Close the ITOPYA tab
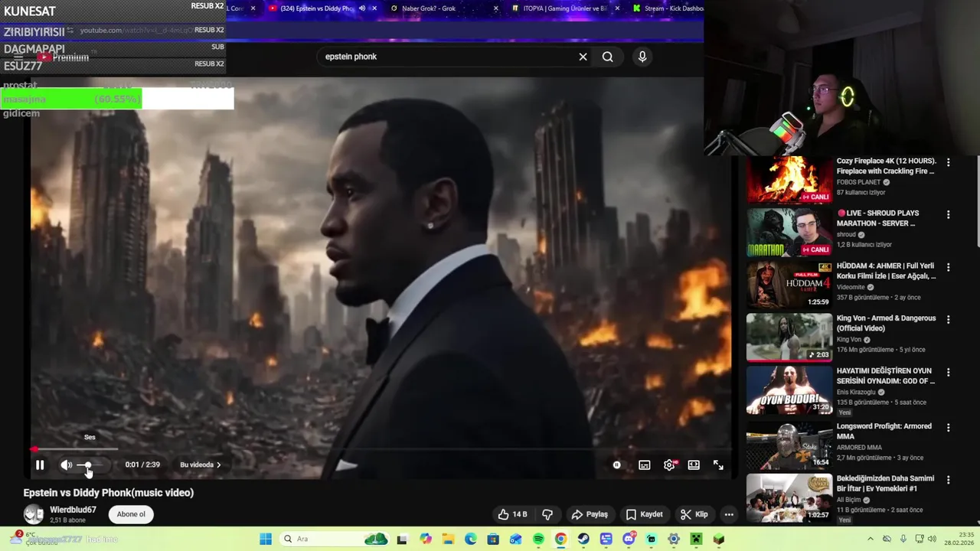 click(617, 8)
